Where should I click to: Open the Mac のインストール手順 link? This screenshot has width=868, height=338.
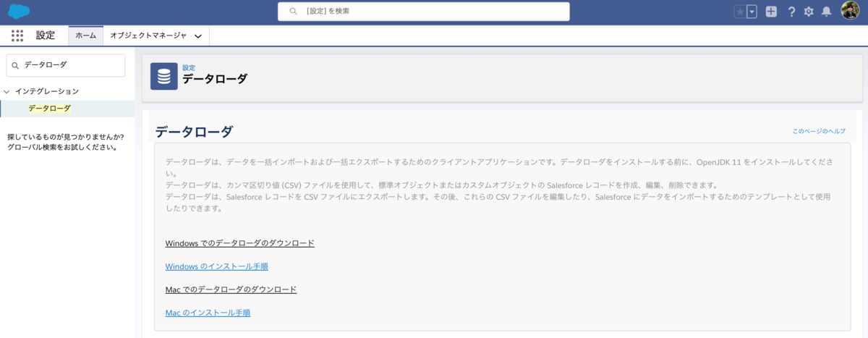208,313
